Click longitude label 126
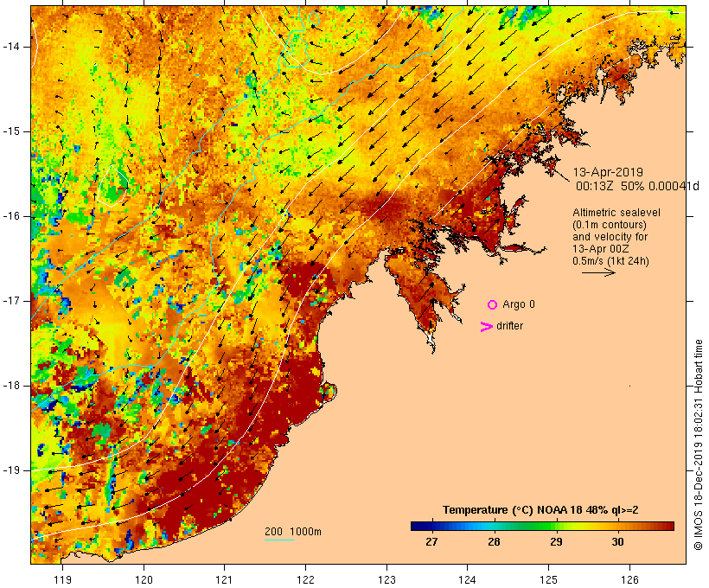Image resolution: width=709 pixels, height=588 pixels. (629, 579)
